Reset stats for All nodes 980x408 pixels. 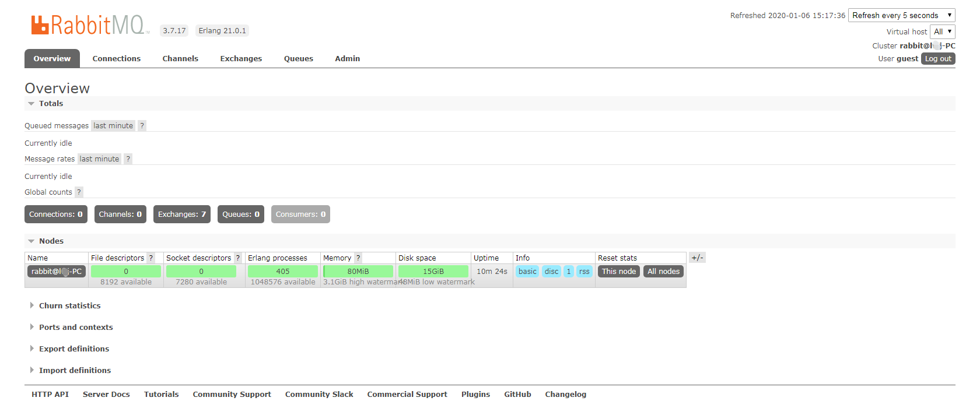(663, 271)
